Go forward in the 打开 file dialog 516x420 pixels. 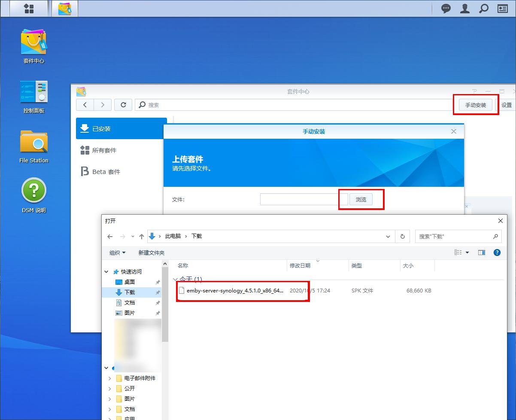pyautogui.click(x=123, y=236)
